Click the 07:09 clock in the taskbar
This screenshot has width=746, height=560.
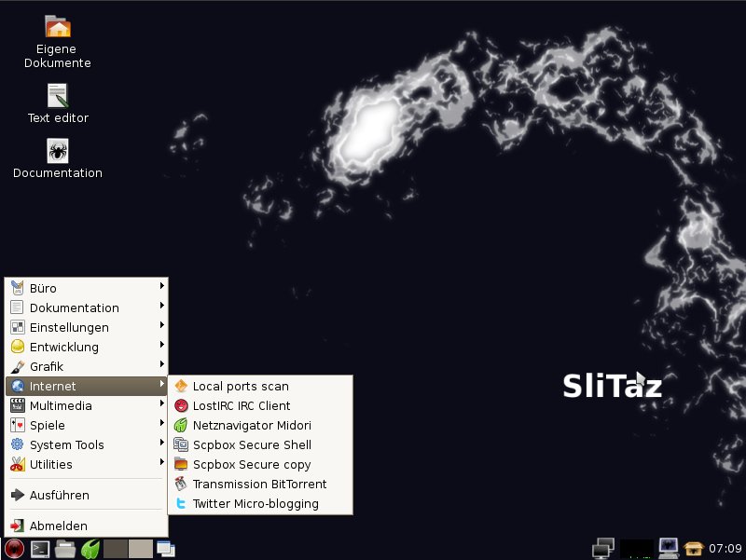click(725, 549)
